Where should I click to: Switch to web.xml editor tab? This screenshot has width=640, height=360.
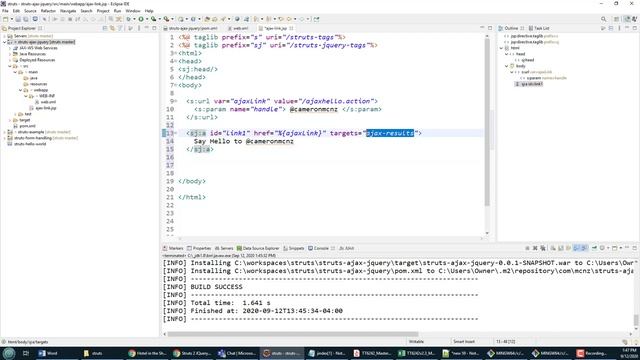point(239,28)
